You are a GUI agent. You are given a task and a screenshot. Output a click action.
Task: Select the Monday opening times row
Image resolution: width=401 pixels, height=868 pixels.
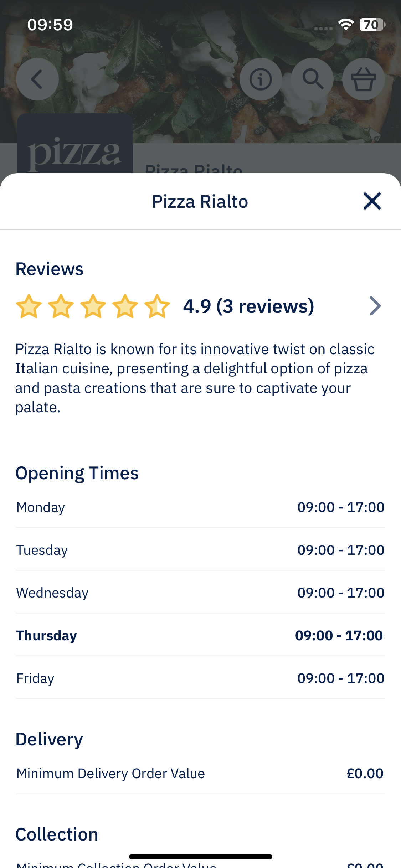(200, 507)
